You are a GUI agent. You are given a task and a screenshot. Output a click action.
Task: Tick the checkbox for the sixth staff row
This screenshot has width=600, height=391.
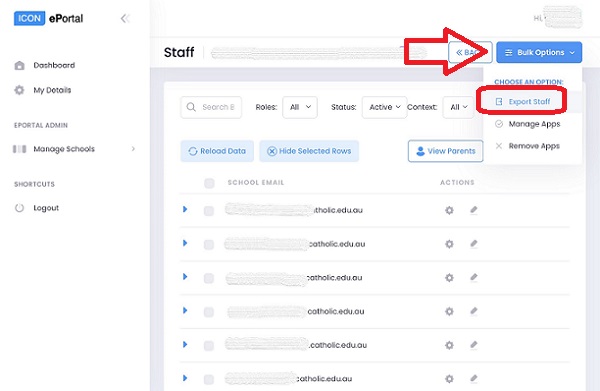point(209,379)
